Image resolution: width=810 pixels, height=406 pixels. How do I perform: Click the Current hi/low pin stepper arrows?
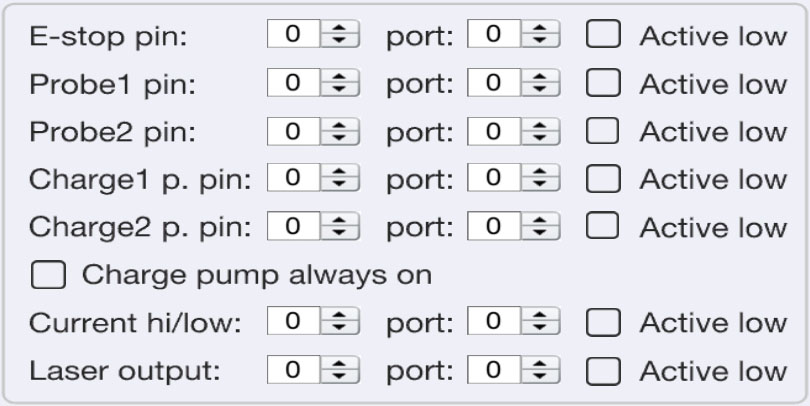coord(339,323)
